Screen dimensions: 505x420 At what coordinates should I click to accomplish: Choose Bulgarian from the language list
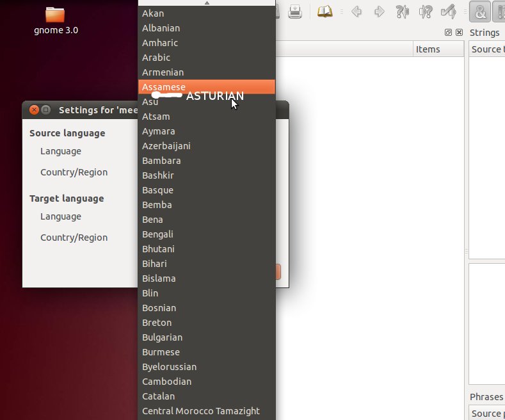[x=162, y=337]
